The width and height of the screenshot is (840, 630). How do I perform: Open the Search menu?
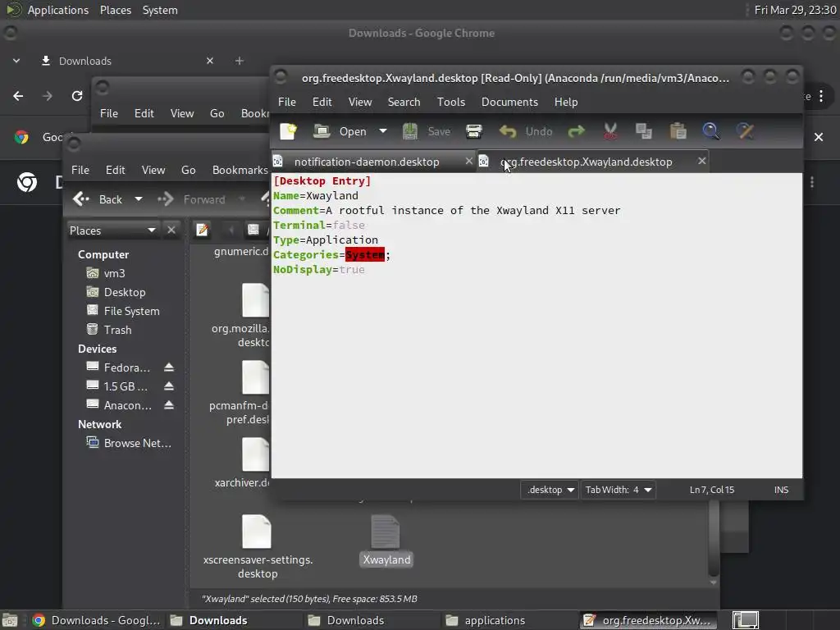(x=404, y=102)
